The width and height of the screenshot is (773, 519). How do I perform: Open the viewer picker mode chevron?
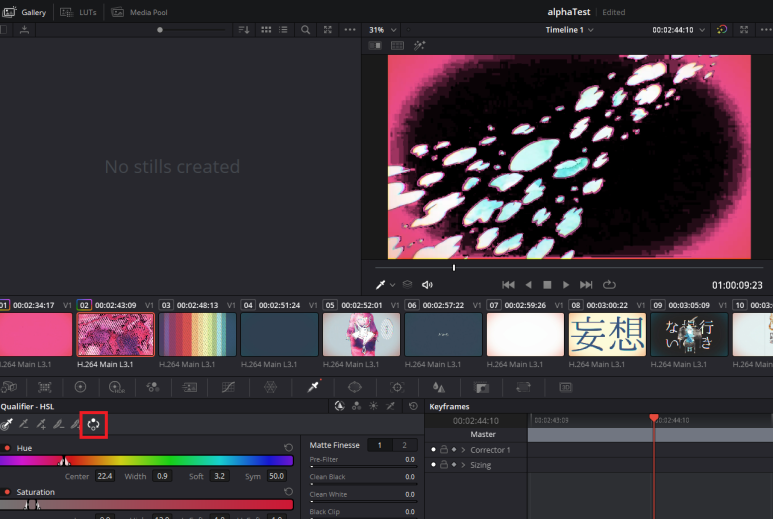pyautogui.click(x=392, y=285)
